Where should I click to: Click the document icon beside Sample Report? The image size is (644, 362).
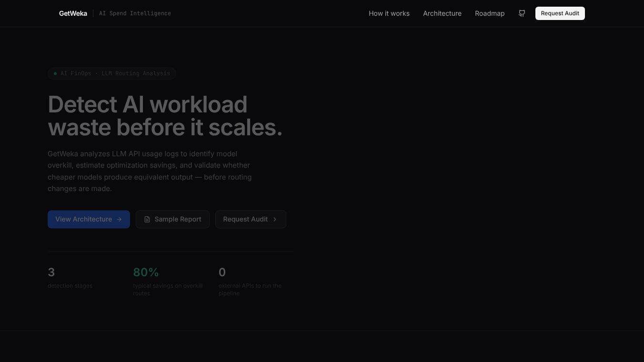coord(147,219)
